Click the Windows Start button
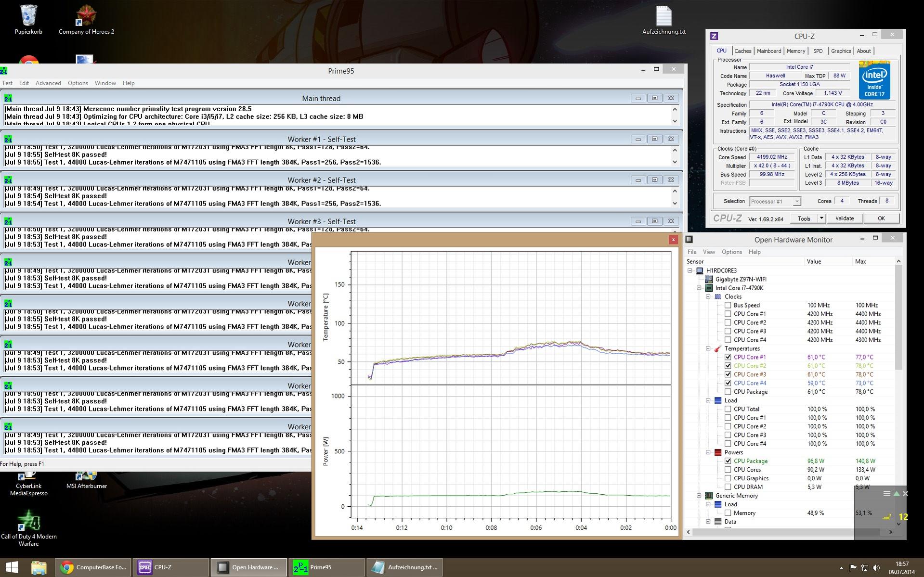Image resolution: width=924 pixels, height=577 pixels. [x=12, y=567]
